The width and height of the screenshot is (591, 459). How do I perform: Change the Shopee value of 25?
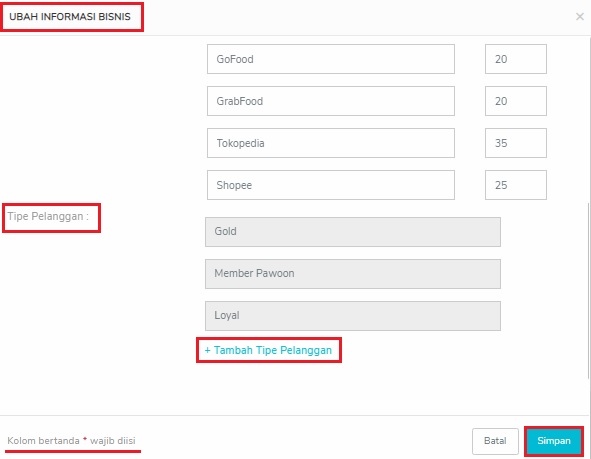[516, 185]
